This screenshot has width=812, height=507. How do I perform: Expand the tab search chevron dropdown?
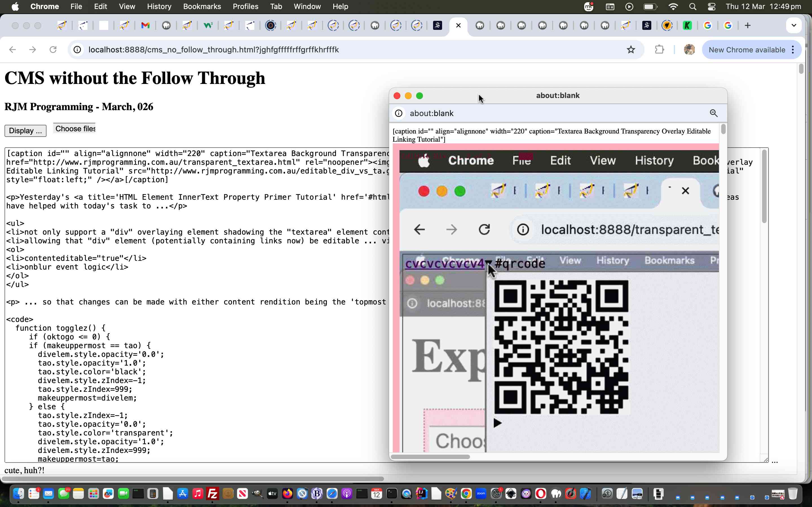point(794,25)
